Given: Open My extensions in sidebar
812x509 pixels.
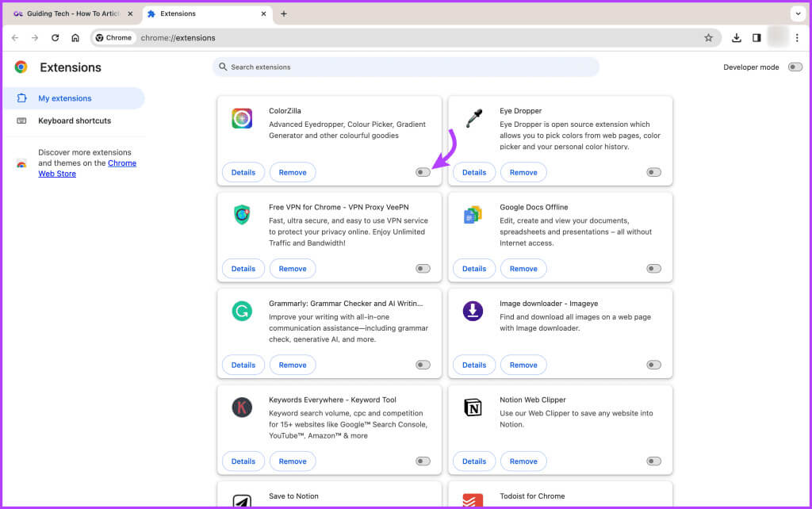Looking at the screenshot, I should coord(74,98).
